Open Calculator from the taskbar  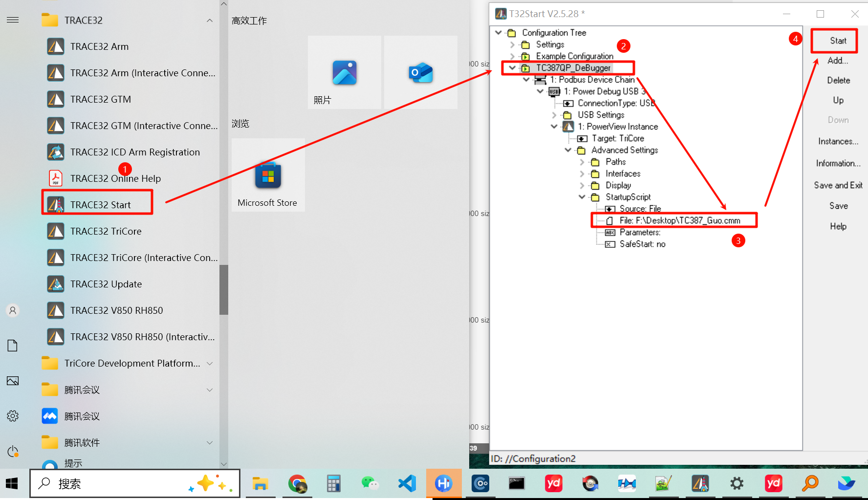(334, 484)
